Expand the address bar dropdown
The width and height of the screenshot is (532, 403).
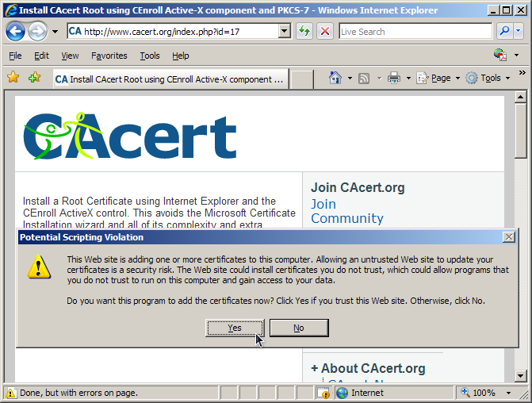[x=285, y=32]
